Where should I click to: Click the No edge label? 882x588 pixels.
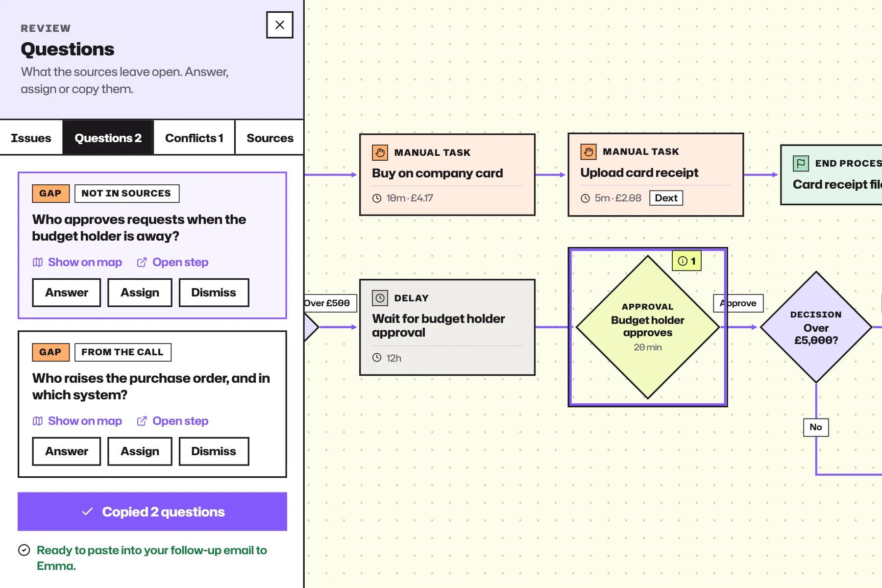pos(816,427)
